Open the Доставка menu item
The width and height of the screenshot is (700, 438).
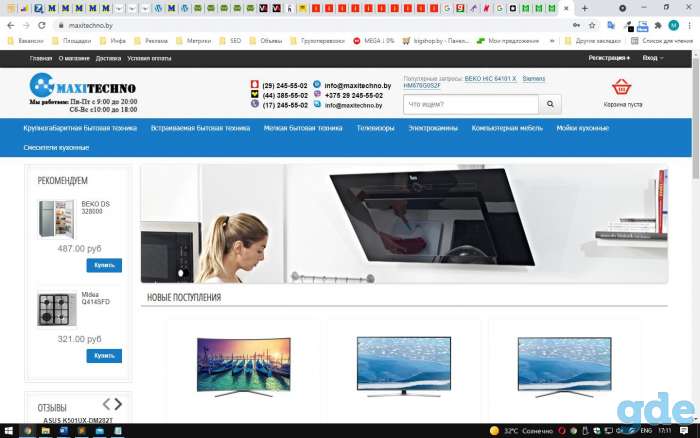click(x=108, y=58)
